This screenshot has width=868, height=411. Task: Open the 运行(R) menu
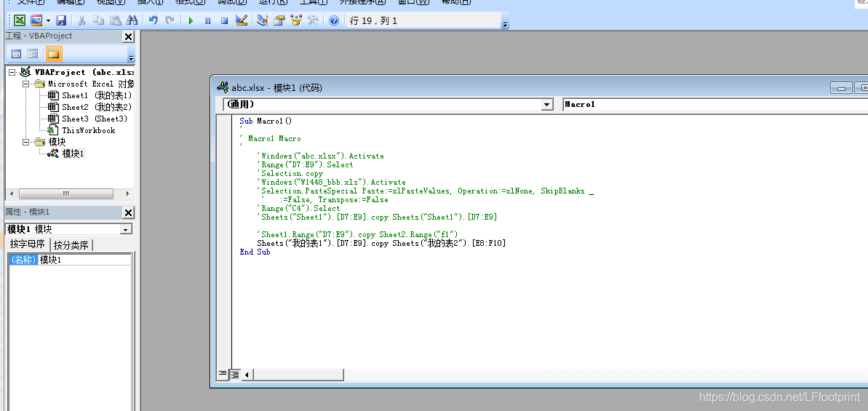(273, 2)
